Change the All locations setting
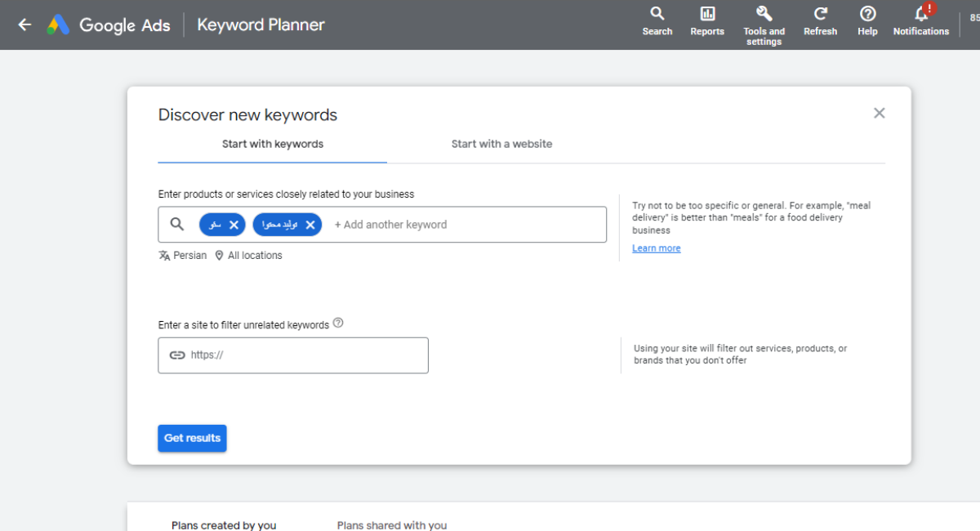Image resolution: width=980 pixels, height=531 pixels. 248,256
